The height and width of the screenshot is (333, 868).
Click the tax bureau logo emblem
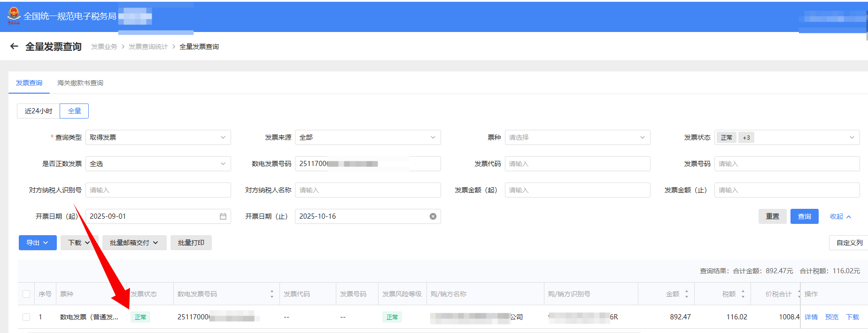click(14, 15)
